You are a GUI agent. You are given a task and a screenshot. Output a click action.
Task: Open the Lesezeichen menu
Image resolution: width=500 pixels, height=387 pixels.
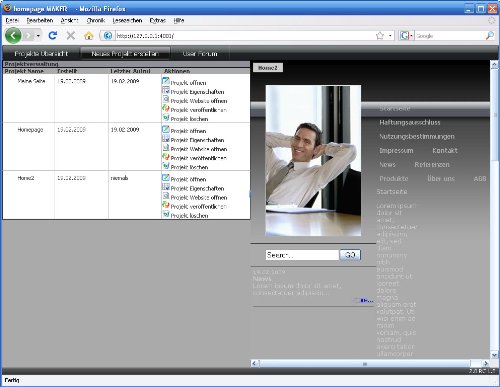pyautogui.click(x=127, y=21)
